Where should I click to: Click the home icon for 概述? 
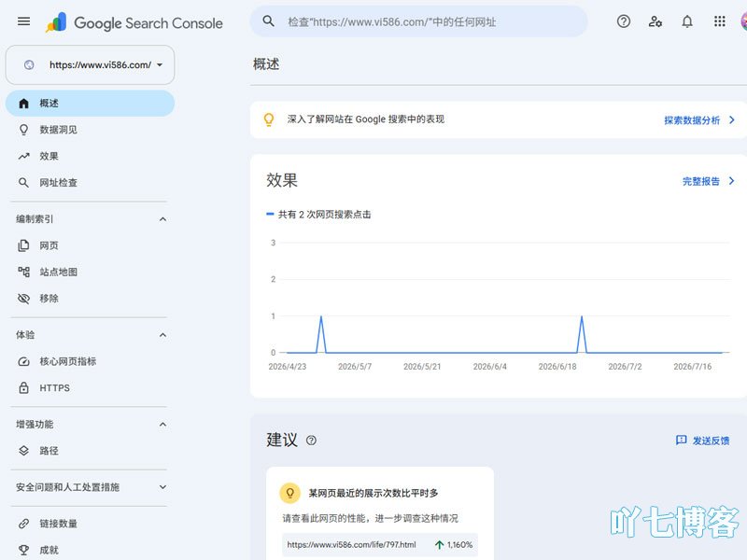(x=24, y=104)
